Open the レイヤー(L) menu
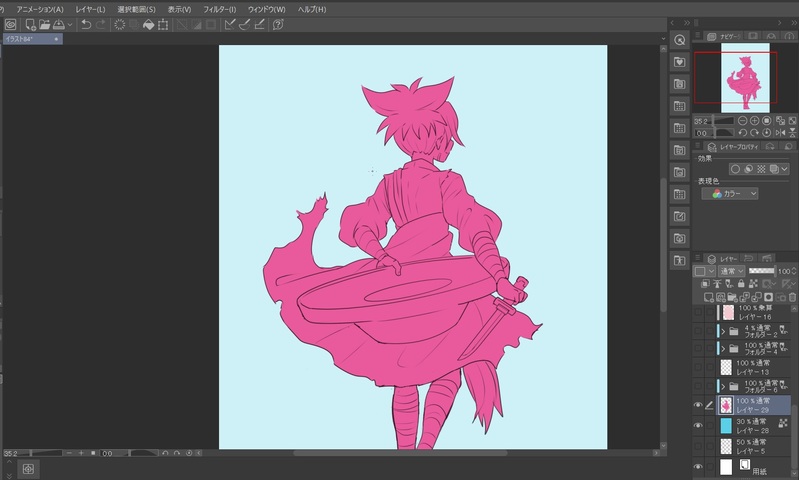The height and width of the screenshot is (480, 799). (90, 9)
